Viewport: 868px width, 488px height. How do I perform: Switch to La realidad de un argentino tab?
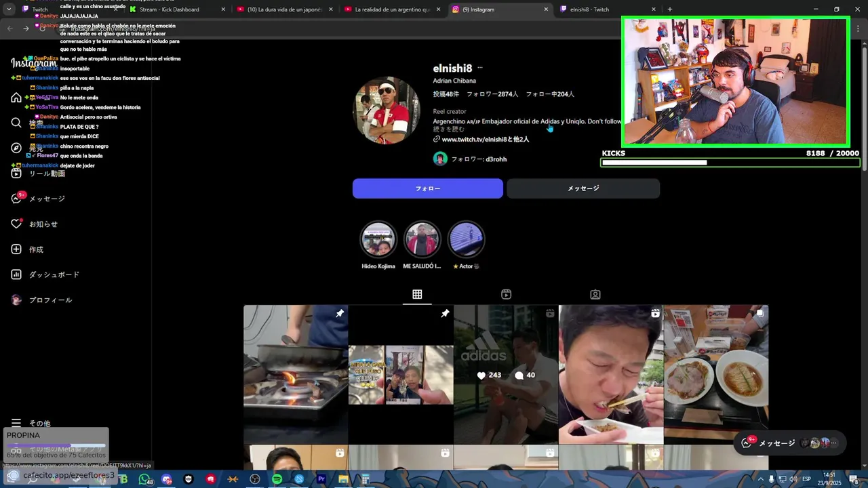pyautogui.click(x=392, y=9)
